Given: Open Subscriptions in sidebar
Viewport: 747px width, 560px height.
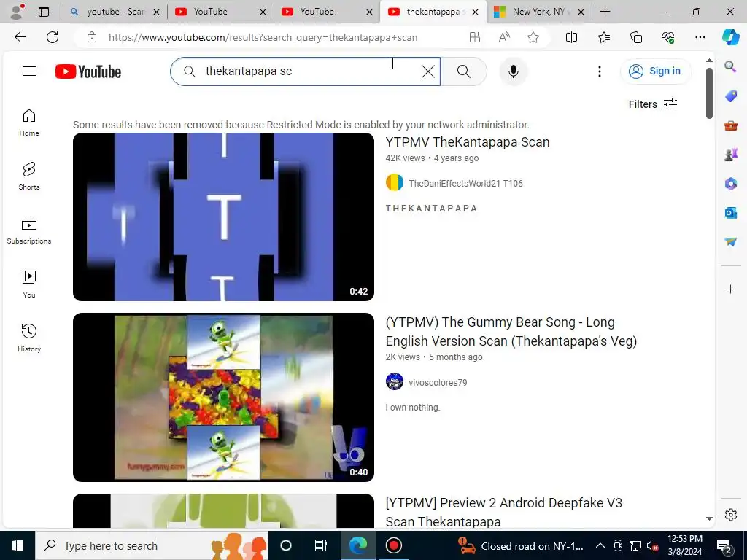Looking at the screenshot, I should pos(29,231).
